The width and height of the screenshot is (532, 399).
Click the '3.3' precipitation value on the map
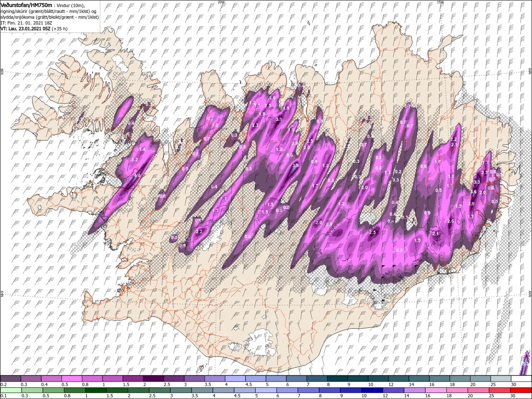click(x=477, y=182)
